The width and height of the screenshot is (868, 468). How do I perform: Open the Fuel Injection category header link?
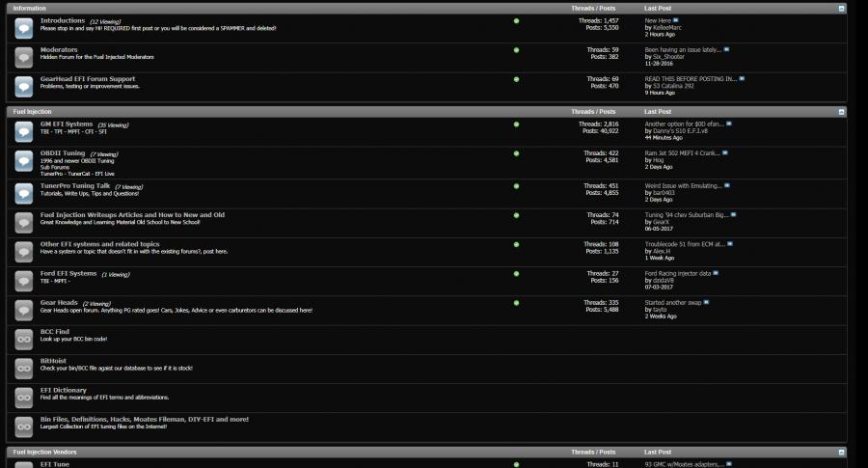[x=31, y=112]
